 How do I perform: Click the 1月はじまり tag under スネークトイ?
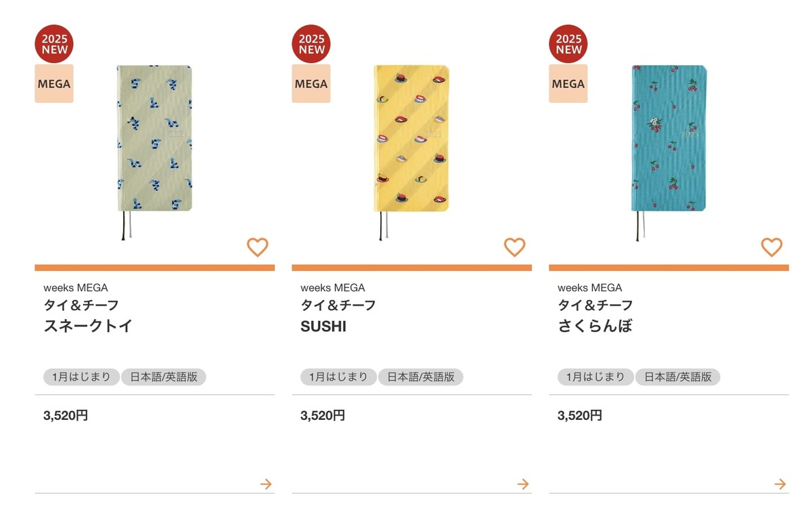[81, 377]
